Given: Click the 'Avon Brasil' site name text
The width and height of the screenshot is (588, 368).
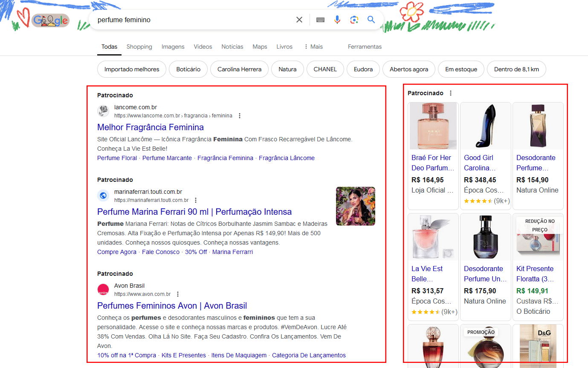Looking at the screenshot, I should (129, 286).
